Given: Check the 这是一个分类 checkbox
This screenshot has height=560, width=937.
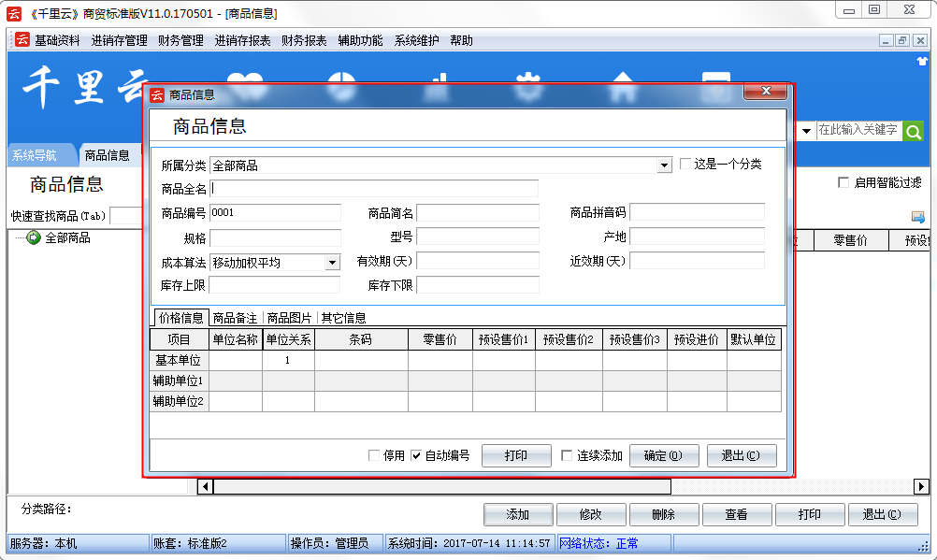Looking at the screenshot, I should coord(685,165).
